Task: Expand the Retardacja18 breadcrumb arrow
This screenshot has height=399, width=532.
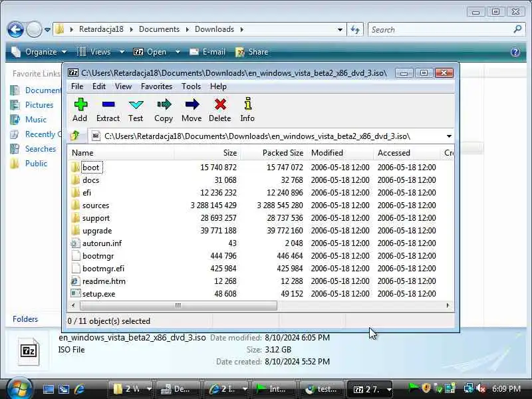Action: coord(131,29)
